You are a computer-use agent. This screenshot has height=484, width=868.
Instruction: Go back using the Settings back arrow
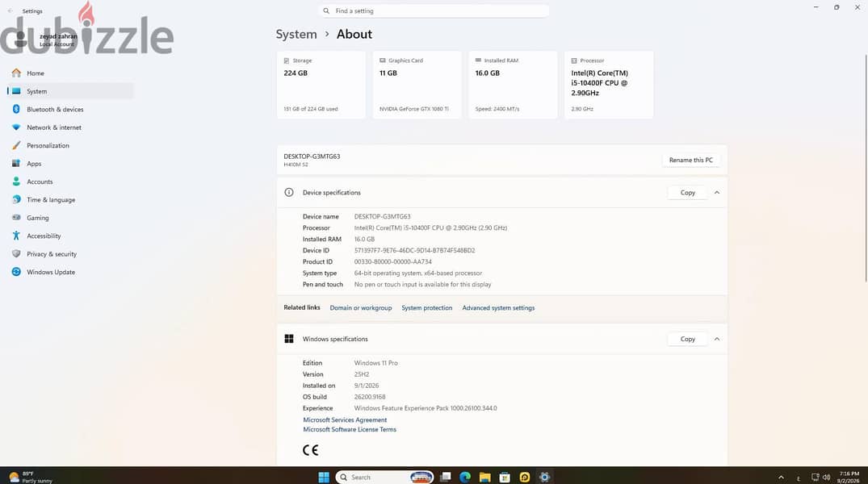tap(10, 11)
